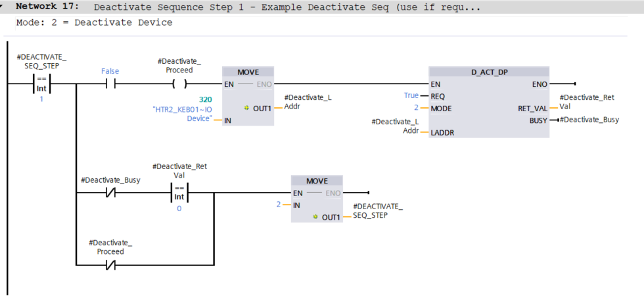Select #Deactivate_Busy at BUSY output
Viewport: 644px width, 298px height.
589,120
